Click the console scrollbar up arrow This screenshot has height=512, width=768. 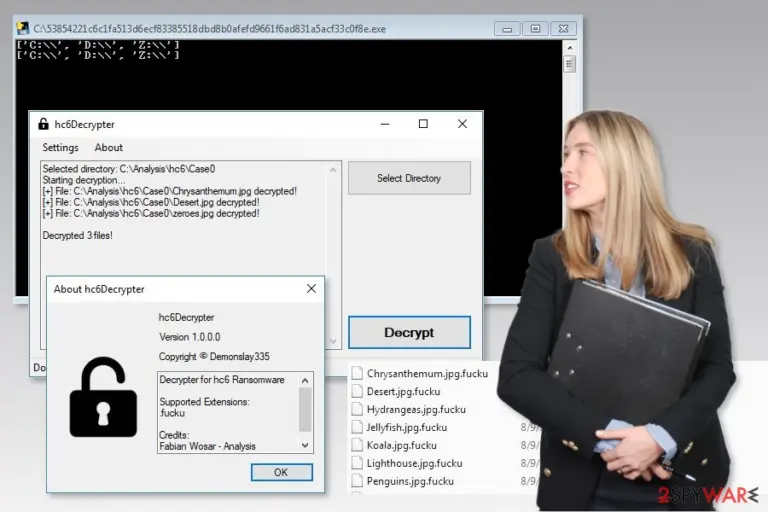pyautogui.click(x=570, y=48)
